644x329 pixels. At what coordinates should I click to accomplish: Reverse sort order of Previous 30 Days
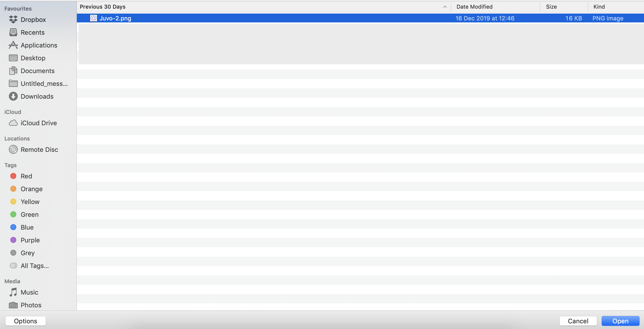[445, 7]
